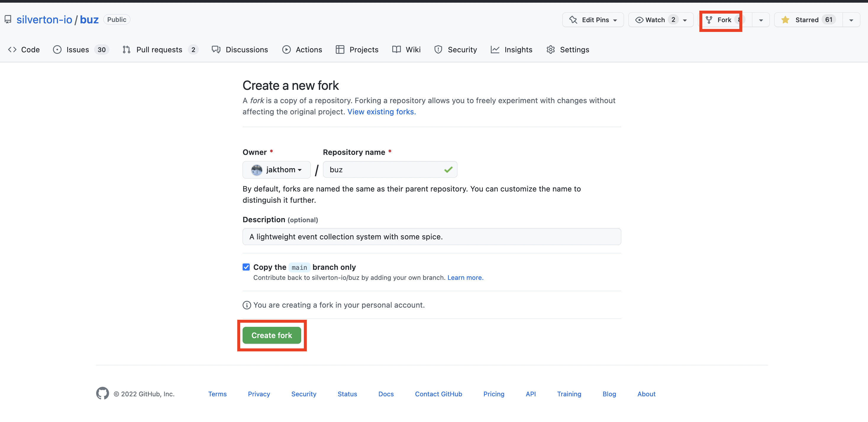Click the Wiki book icon
868x422 pixels.
click(x=396, y=49)
